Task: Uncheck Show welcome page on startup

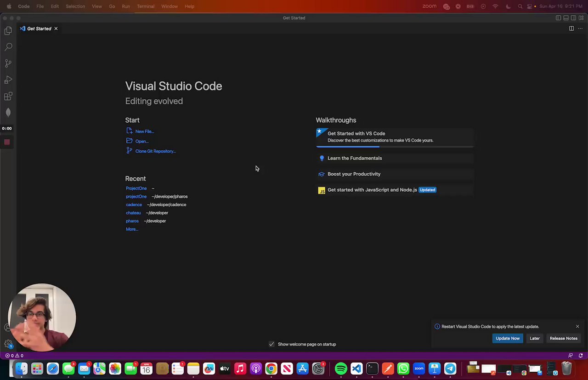Action: (271, 344)
